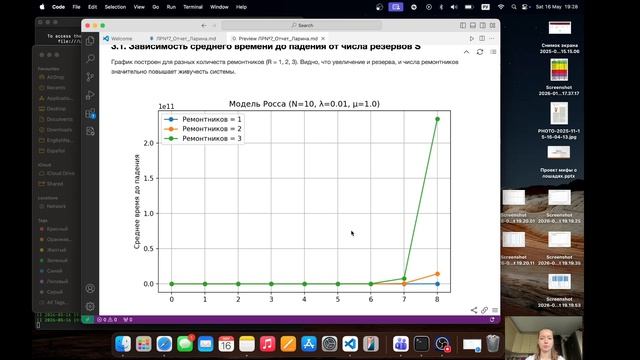Toggle the bottom panel layout icon
The height and width of the screenshot is (360, 640).
coord(473,25)
